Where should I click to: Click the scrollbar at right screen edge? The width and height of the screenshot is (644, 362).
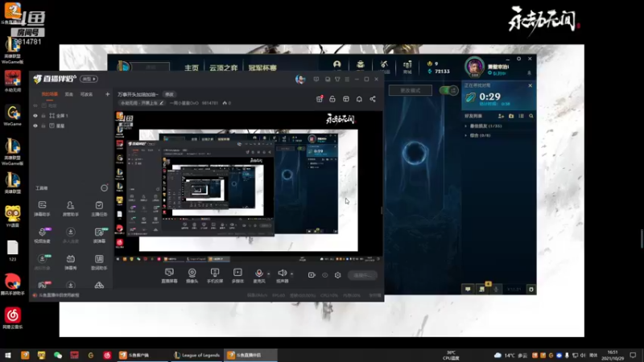(642, 238)
